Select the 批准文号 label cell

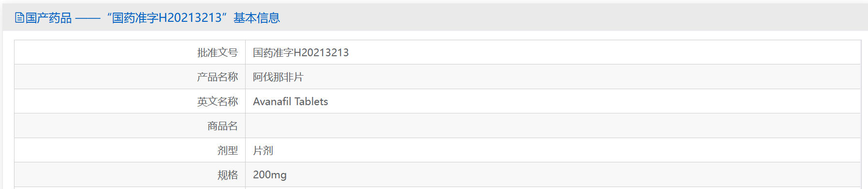click(130, 52)
